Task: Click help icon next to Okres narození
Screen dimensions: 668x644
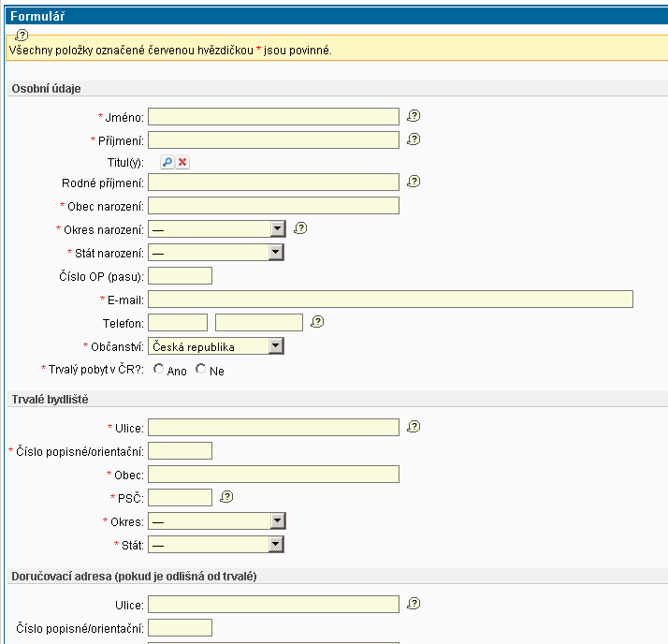Action: (x=300, y=227)
